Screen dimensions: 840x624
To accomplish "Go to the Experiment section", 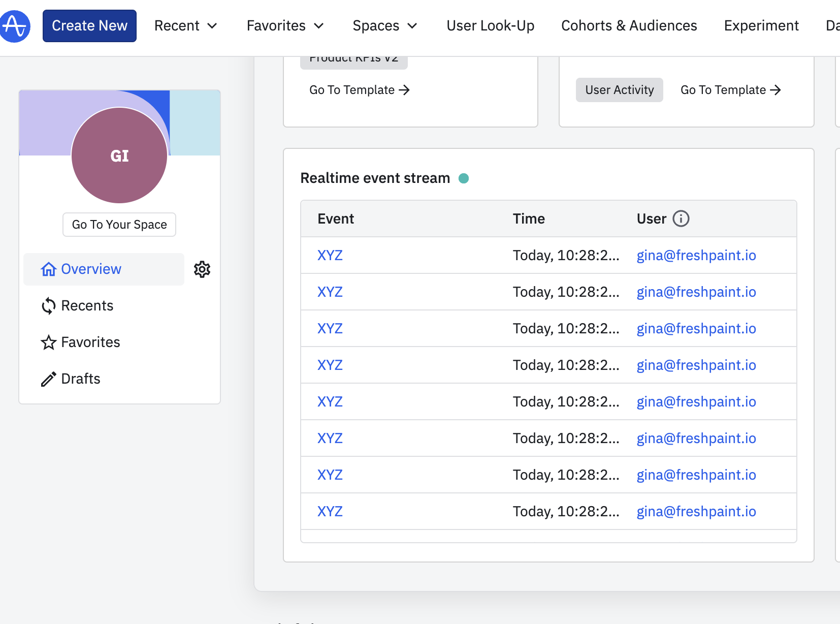I will [x=761, y=26].
